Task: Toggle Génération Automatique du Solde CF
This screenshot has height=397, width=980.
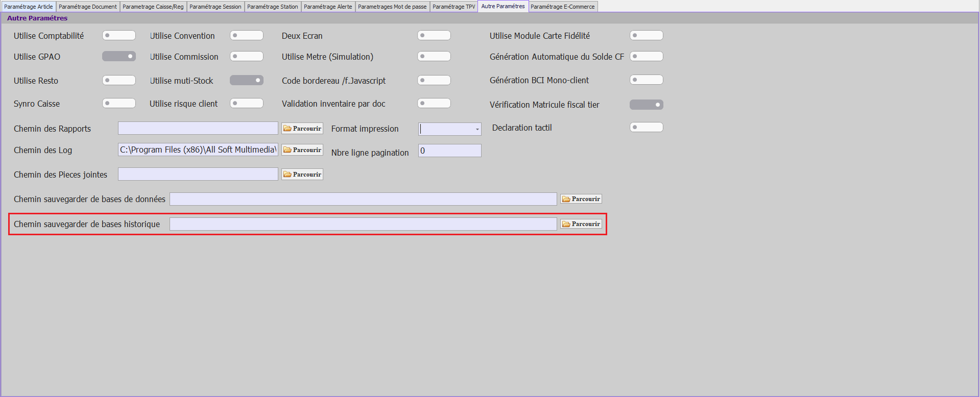Action: 647,56
